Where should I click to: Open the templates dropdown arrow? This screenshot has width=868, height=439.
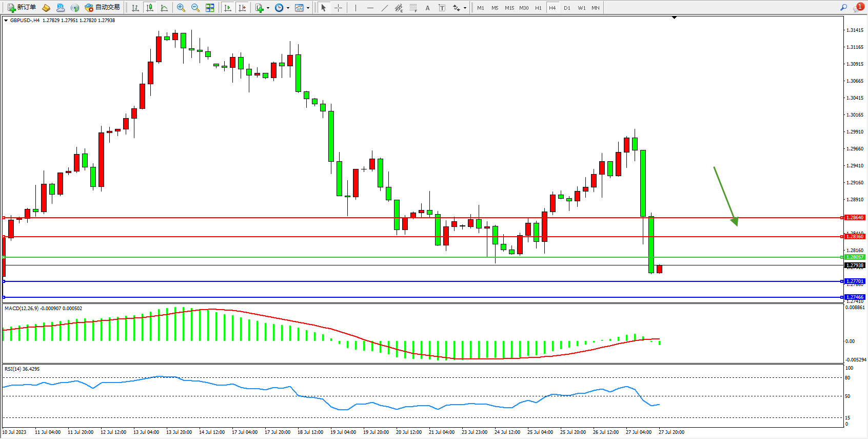pyautogui.click(x=308, y=8)
